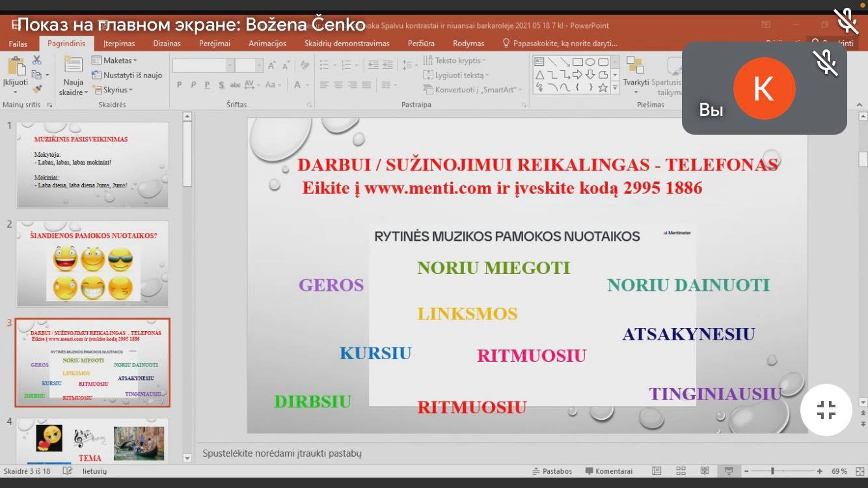This screenshot has height=488, width=868.
Task: Click the Pastabos notes button
Action: coord(552,471)
